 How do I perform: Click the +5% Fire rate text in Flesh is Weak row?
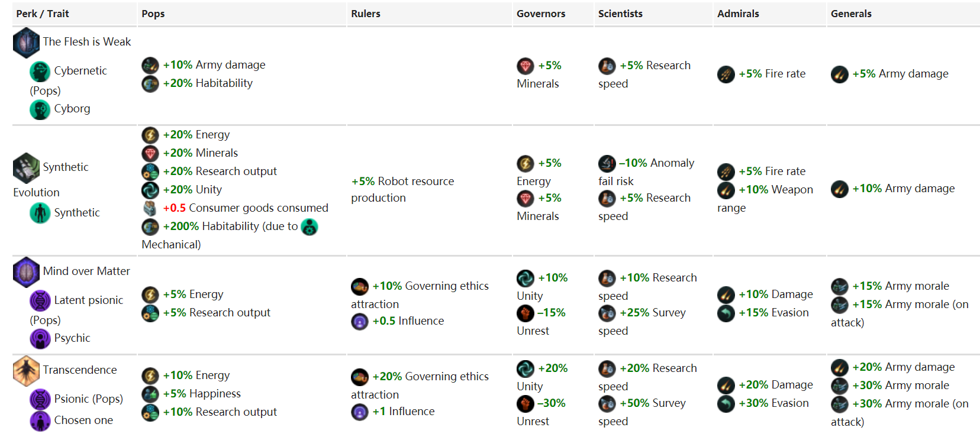point(772,74)
